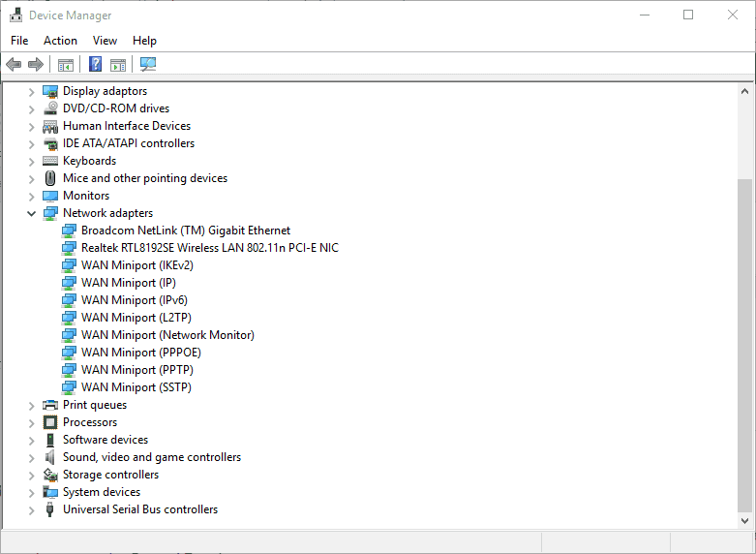Expand the Processors node
This screenshot has height=554, width=756.
31,422
